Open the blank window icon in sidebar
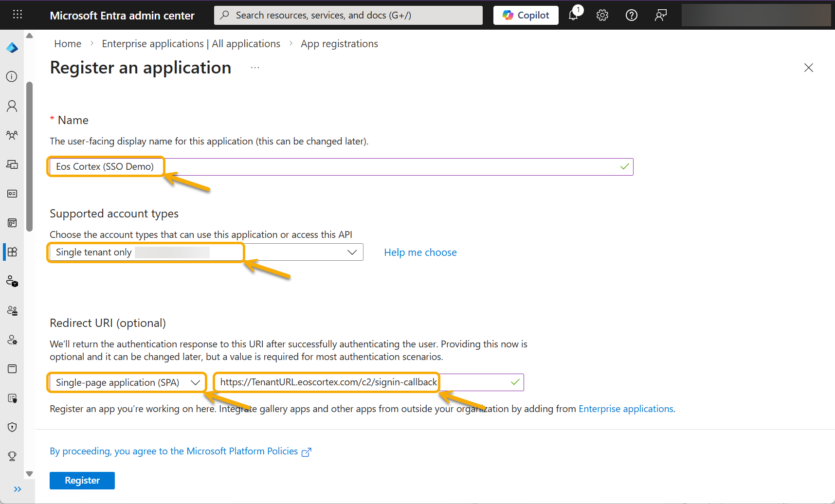Screen dimensions: 835x504 pos(12,369)
